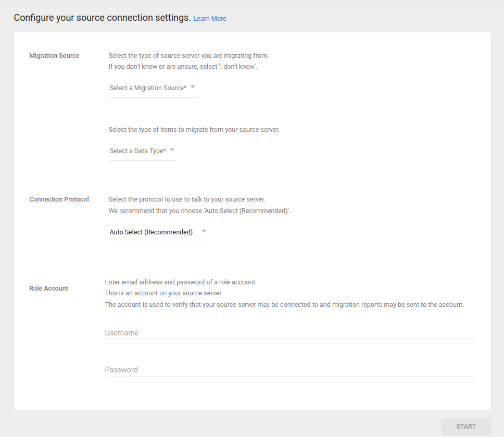504x437 pixels.
Task: Open the Select a Data Type dropdown
Action: [x=137, y=151]
